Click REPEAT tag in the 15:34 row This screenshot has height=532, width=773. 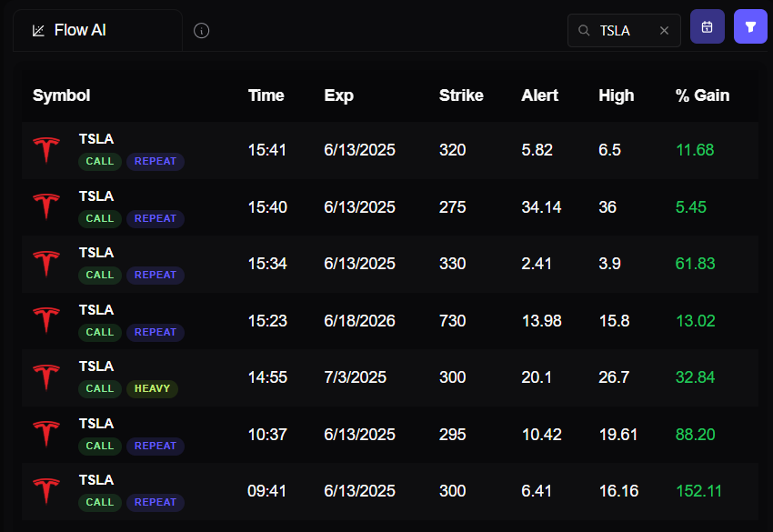[x=156, y=275]
